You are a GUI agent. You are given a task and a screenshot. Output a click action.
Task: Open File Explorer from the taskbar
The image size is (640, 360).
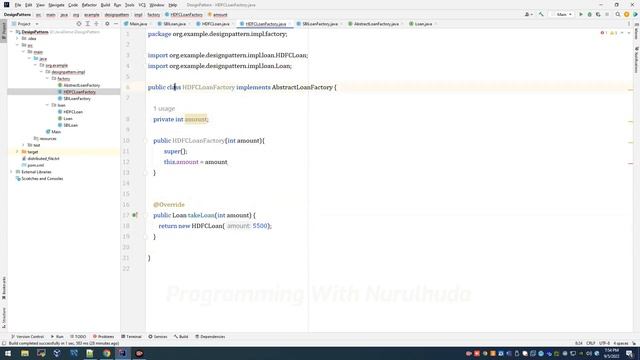[25, 353]
